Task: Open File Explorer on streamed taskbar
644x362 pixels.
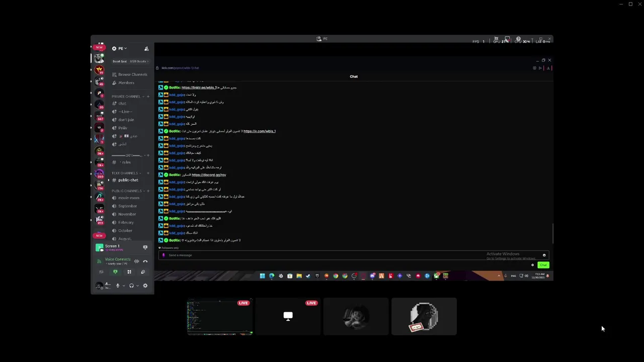Action: tap(299, 276)
